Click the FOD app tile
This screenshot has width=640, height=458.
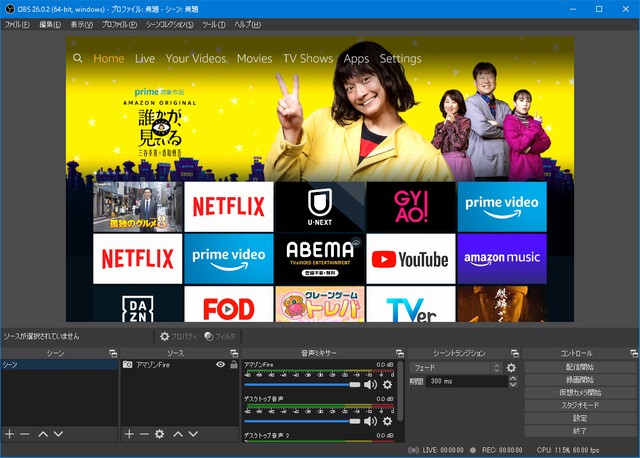click(229, 304)
